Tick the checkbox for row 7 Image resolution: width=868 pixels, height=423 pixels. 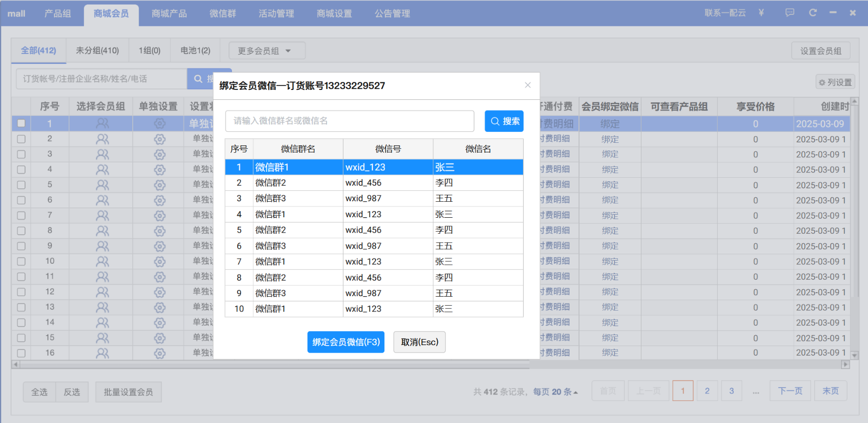(x=21, y=215)
